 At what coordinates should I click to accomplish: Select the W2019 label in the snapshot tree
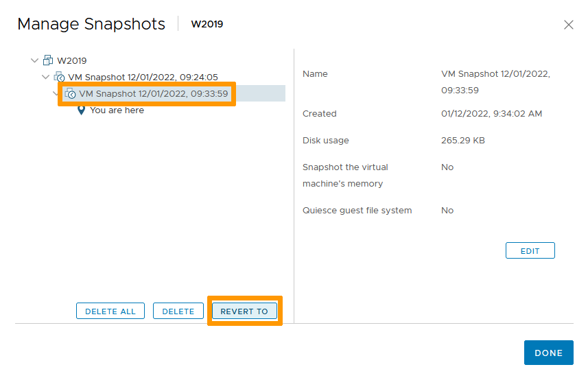tap(72, 60)
